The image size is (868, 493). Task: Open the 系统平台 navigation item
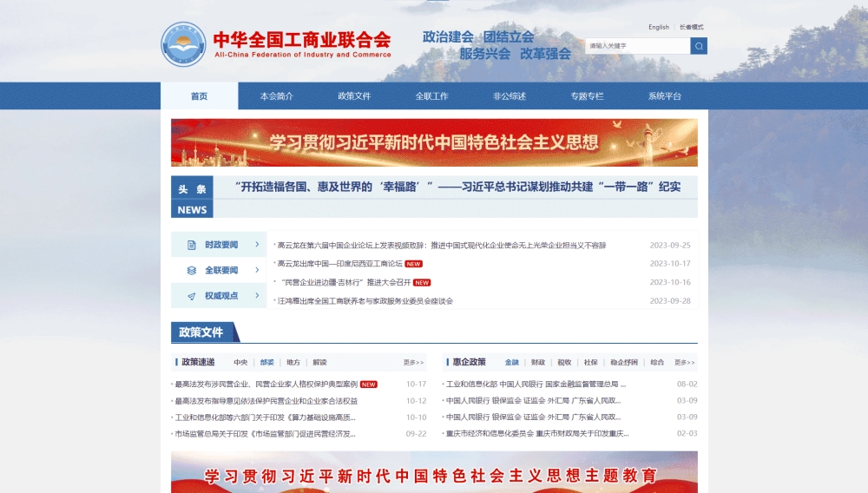coord(664,95)
